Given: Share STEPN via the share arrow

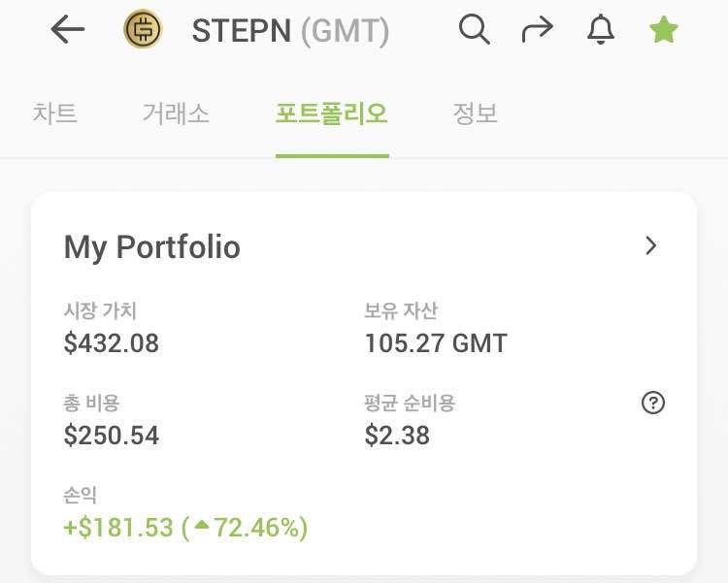Looking at the screenshot, I should tap(537, 30).
